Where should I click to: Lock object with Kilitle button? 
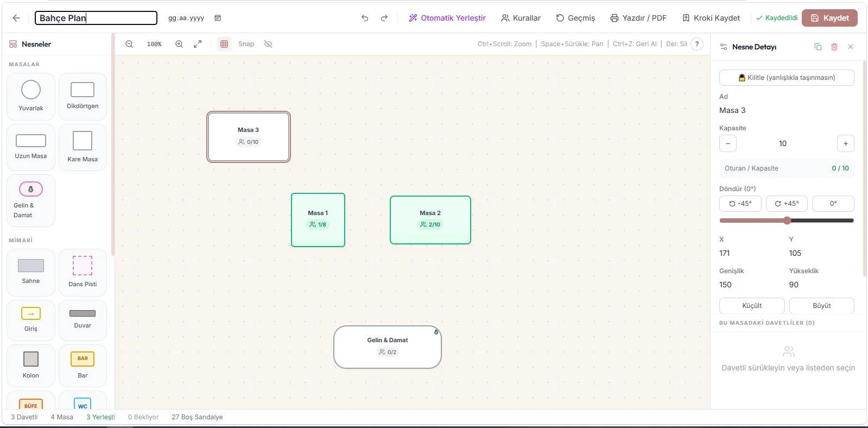click(x=787, y=78)
